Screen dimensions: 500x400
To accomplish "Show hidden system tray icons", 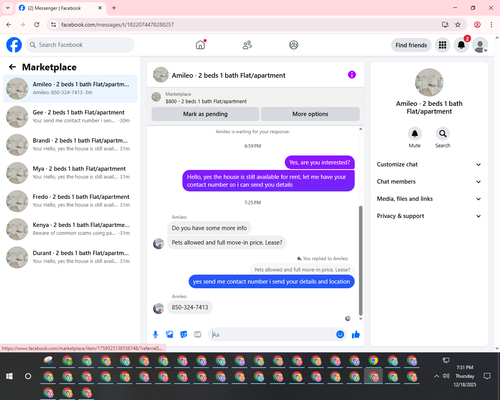I will tap(436, 376).
